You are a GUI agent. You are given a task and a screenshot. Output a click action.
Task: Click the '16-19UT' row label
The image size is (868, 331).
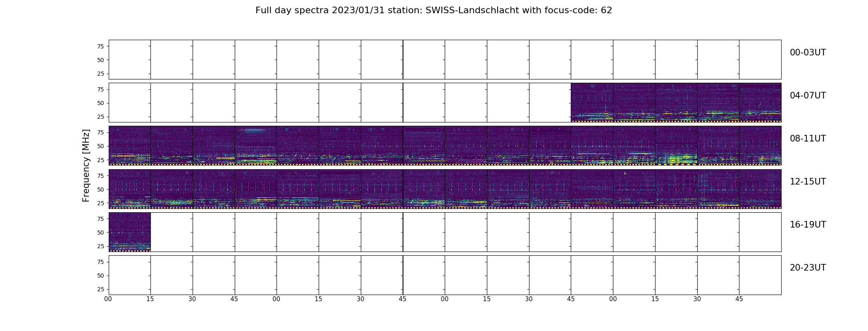click(x=808, y=225)
